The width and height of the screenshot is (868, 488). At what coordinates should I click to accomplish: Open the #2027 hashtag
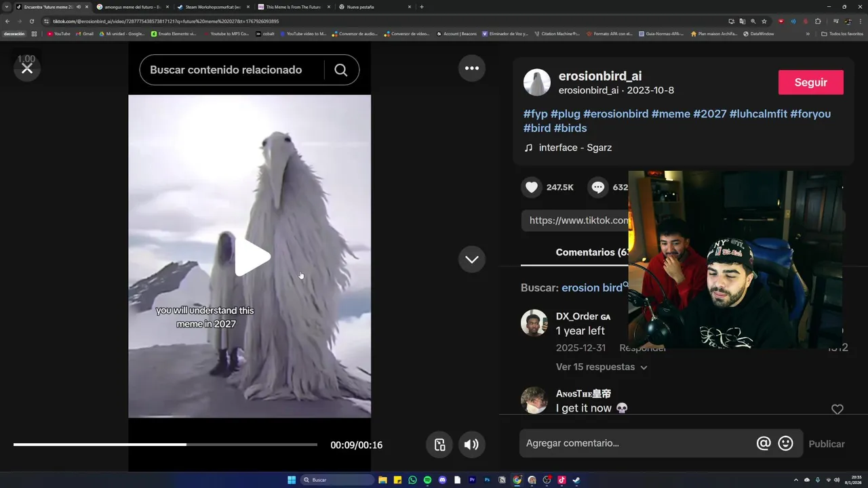pos(710,114)
